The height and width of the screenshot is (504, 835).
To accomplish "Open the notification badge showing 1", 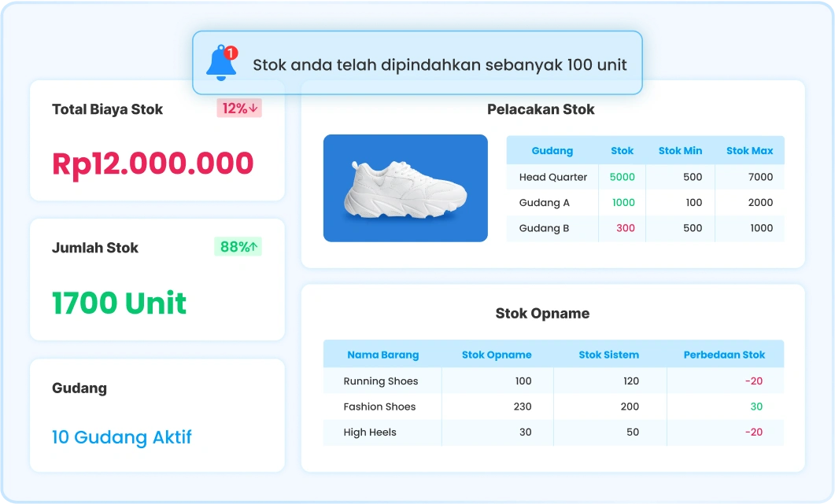I will (x=231, y=50).
